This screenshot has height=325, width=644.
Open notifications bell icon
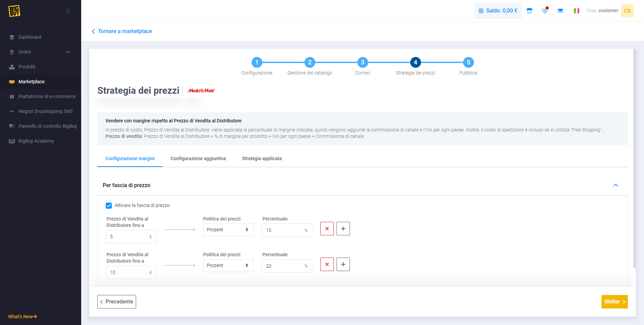[545, 11]
